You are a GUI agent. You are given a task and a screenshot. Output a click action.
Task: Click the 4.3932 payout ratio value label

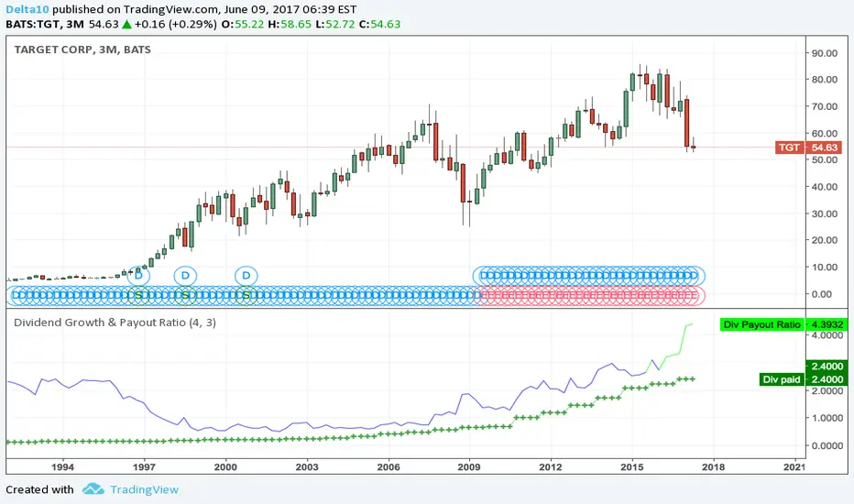coord(827,324)
